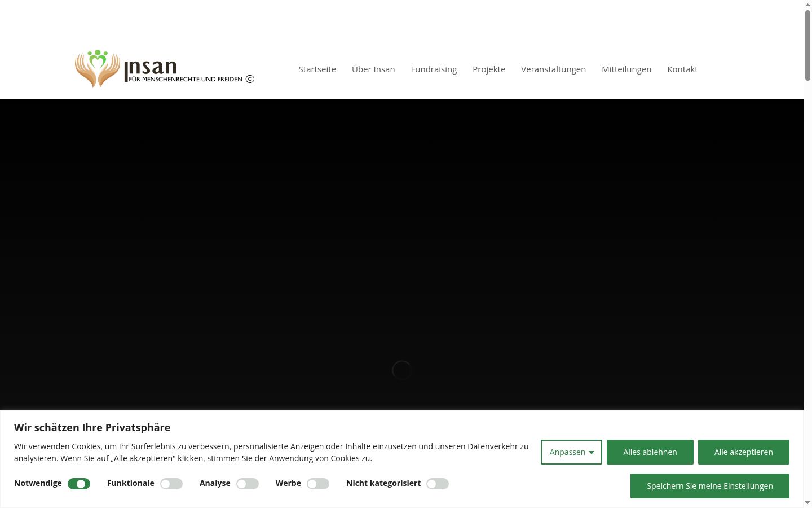
Task: Turn on the Werbe cookies switch
Action: point(318,484)
